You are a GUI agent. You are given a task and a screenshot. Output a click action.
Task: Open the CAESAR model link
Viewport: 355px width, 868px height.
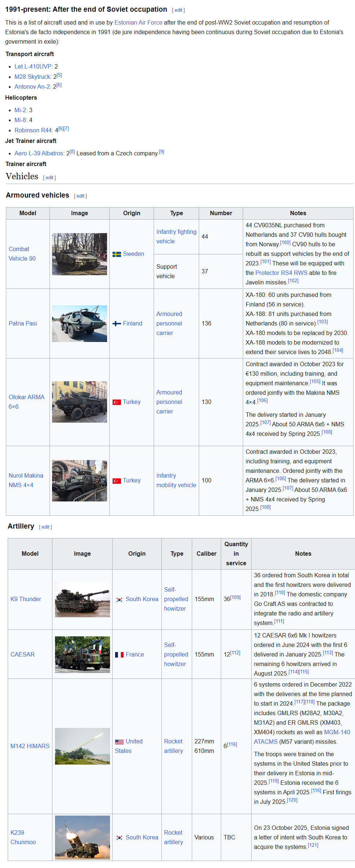click(x=23, y=655)
